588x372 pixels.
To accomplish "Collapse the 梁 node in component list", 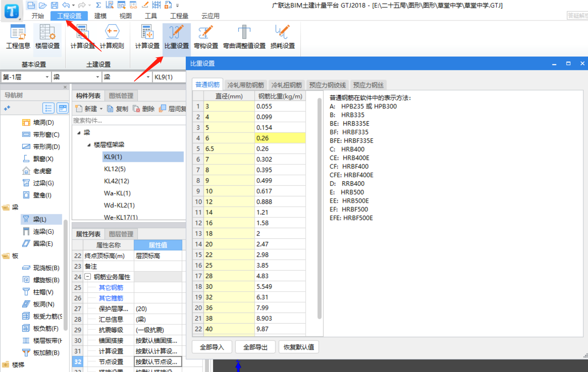I will (x=79, y=132).
